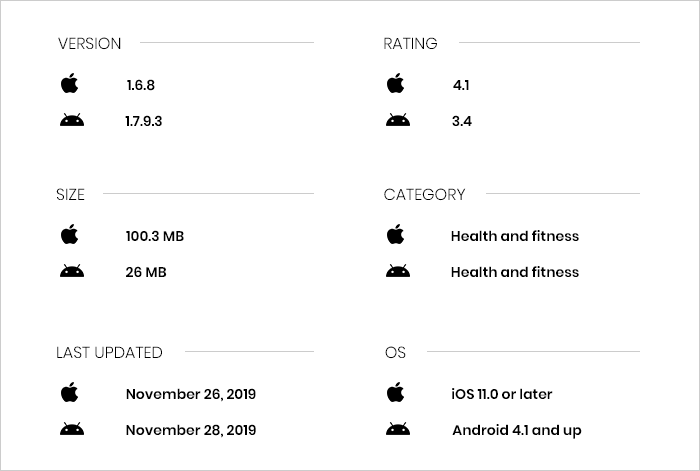Click the Android icon under RATING
This screenshot has width=700, height=471.
coord(398,121)
